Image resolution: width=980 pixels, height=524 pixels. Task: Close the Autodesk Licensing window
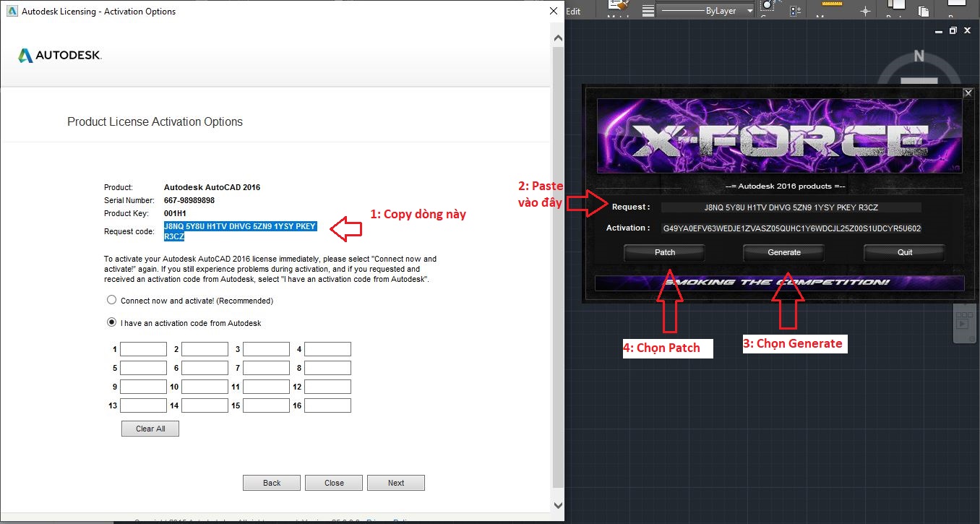tap(553, 11)
